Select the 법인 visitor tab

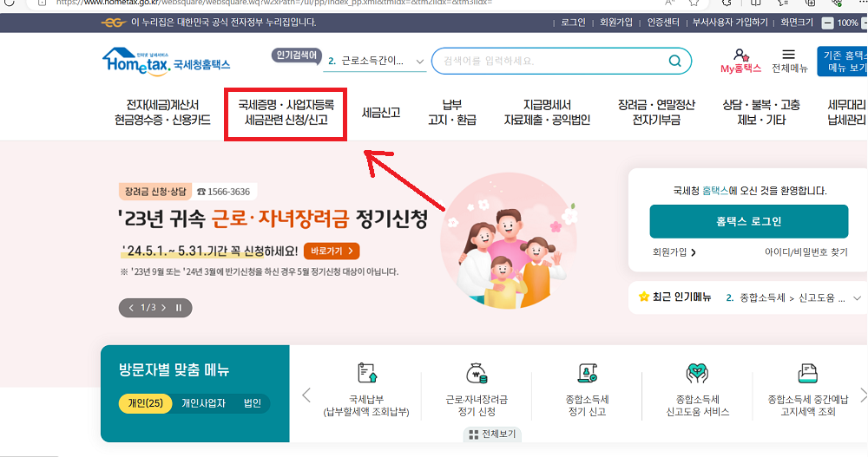pos(253,402)
